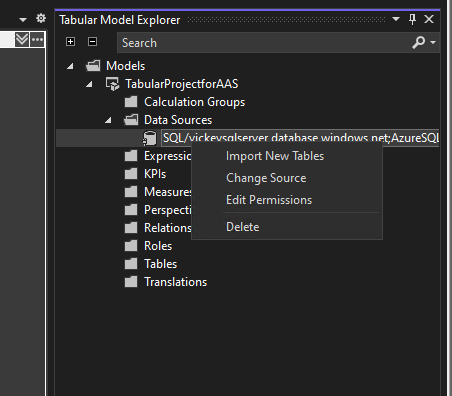Click the Translations folder icon

(x=131, y=282)
